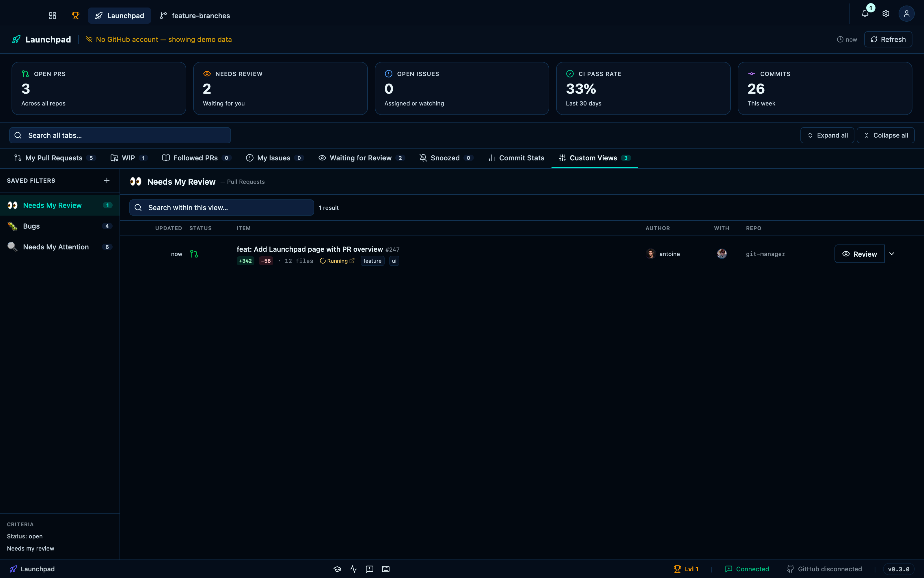Select the Needs My Attention filter

tap(59, 247)
